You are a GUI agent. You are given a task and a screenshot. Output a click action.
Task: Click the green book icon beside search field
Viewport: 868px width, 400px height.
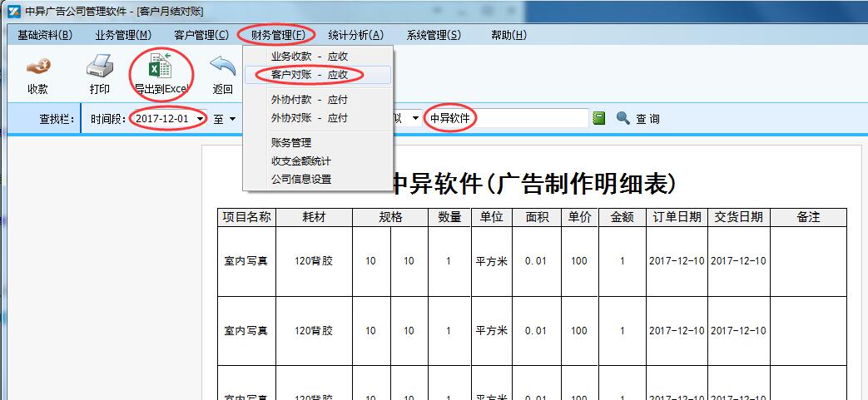point(598,118)
